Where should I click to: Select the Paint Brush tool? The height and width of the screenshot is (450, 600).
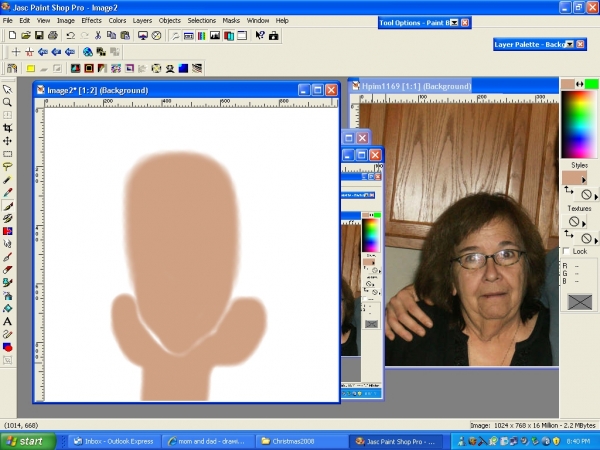[7, 205]
